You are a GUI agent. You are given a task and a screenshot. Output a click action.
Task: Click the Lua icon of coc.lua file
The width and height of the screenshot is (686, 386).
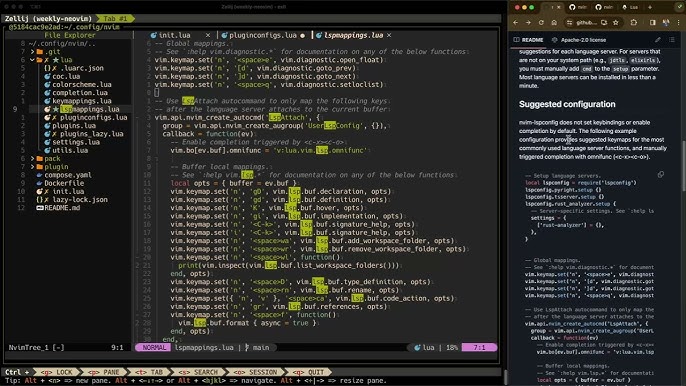(x=47, y=76)
